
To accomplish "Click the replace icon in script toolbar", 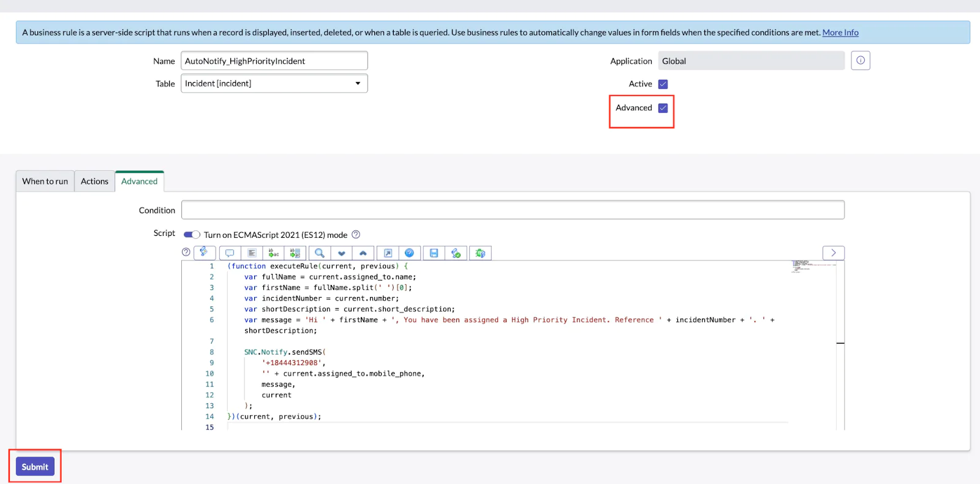I will [273, 253].
